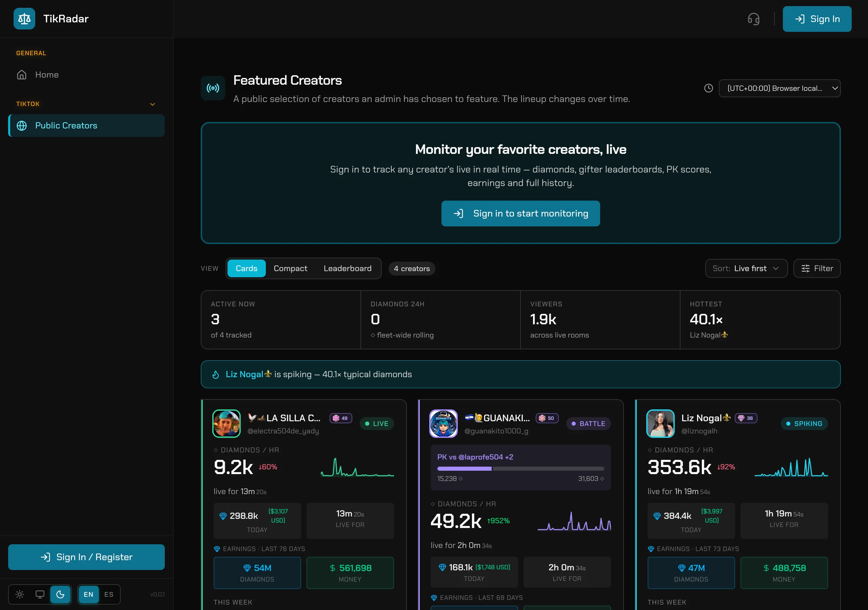Click the "v0.0.1" version label

[x=157, y=594]
